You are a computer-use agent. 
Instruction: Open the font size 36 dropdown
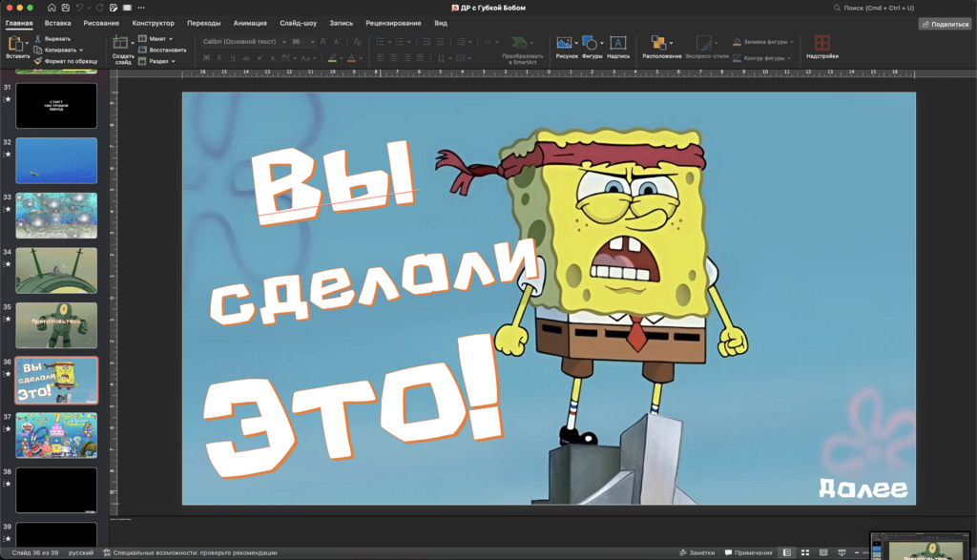(x=313, y=42)
